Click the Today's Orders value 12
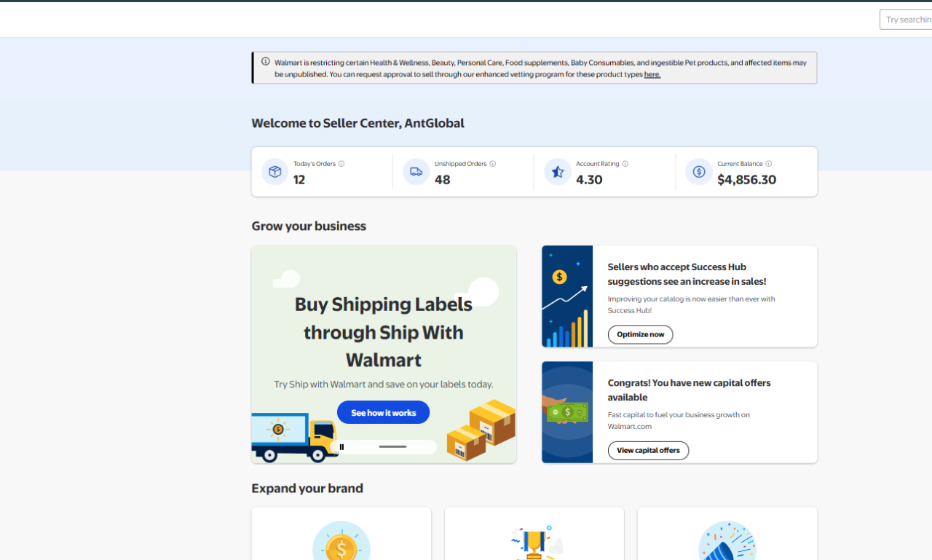 coord(299,180)
